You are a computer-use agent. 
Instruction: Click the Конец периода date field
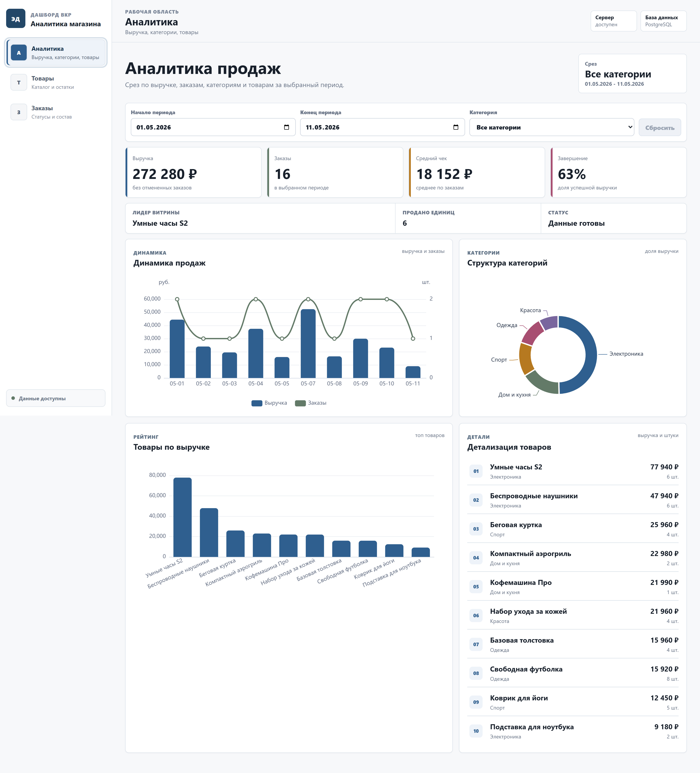(382, 127)
